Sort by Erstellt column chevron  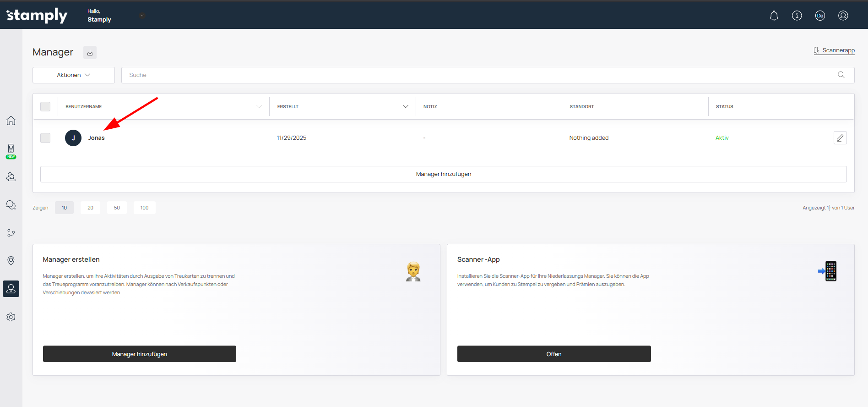point(405,107)
